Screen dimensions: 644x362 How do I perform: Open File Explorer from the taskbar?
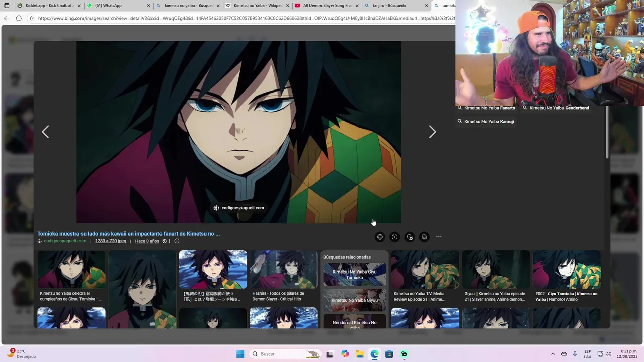360,354
